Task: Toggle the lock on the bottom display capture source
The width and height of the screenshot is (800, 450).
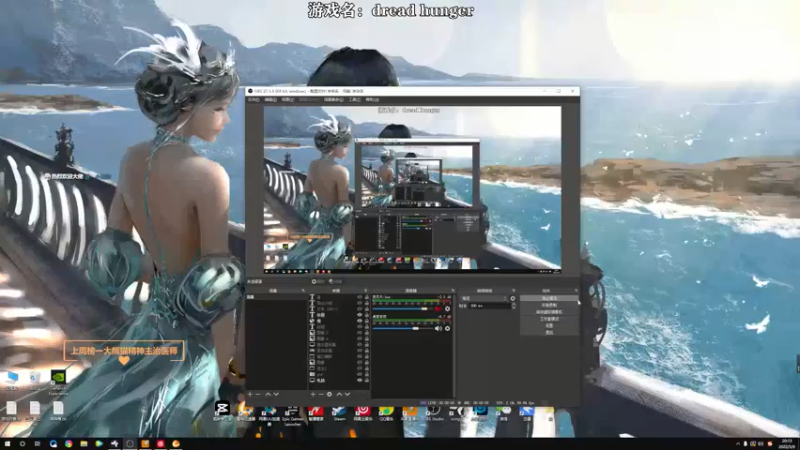Action: [367, 380]
